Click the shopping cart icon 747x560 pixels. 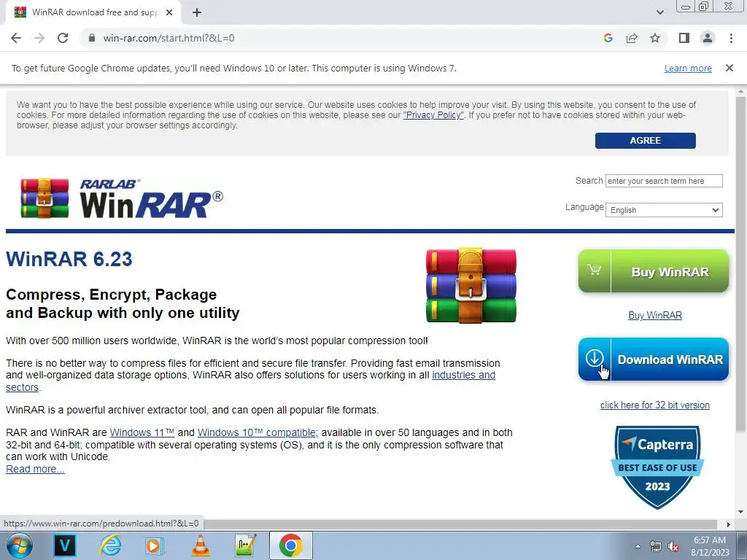594,270
